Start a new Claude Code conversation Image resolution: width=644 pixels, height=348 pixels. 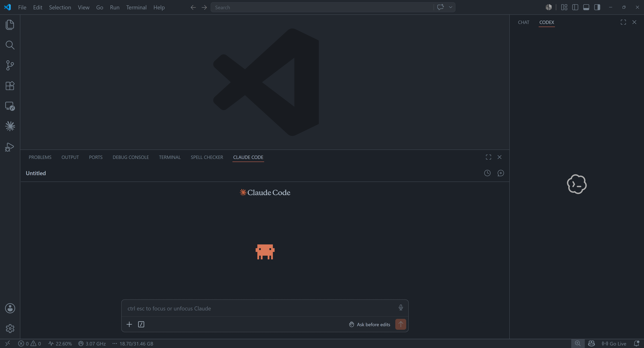point(500,173)
